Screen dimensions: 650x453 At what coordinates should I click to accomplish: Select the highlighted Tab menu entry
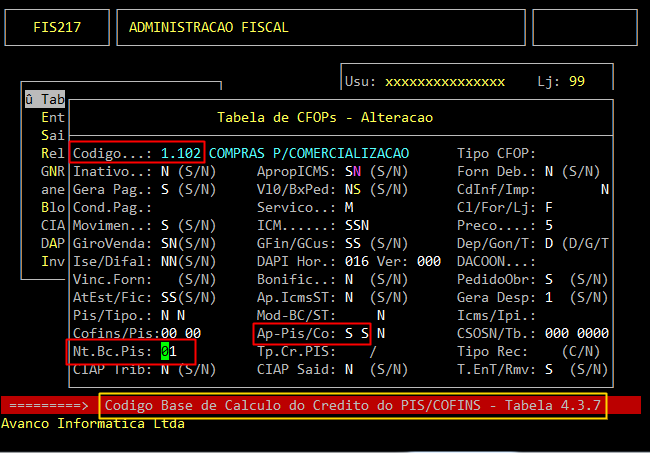click(x=45, y=100)
